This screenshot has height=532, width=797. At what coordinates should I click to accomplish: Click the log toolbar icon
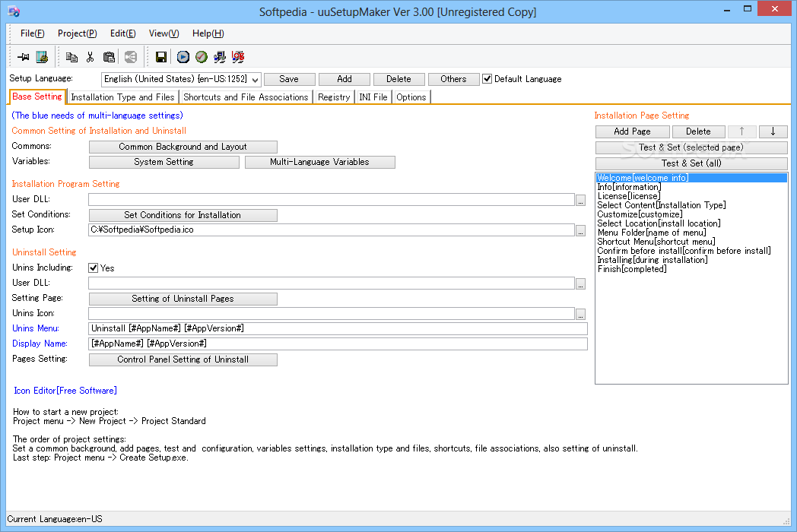[x=238, y=57]
